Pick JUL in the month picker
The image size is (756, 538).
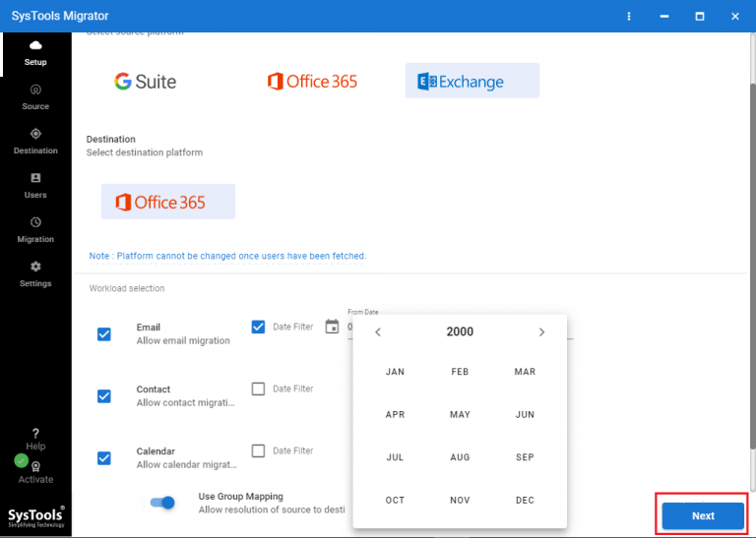click(x=395, y=457)
